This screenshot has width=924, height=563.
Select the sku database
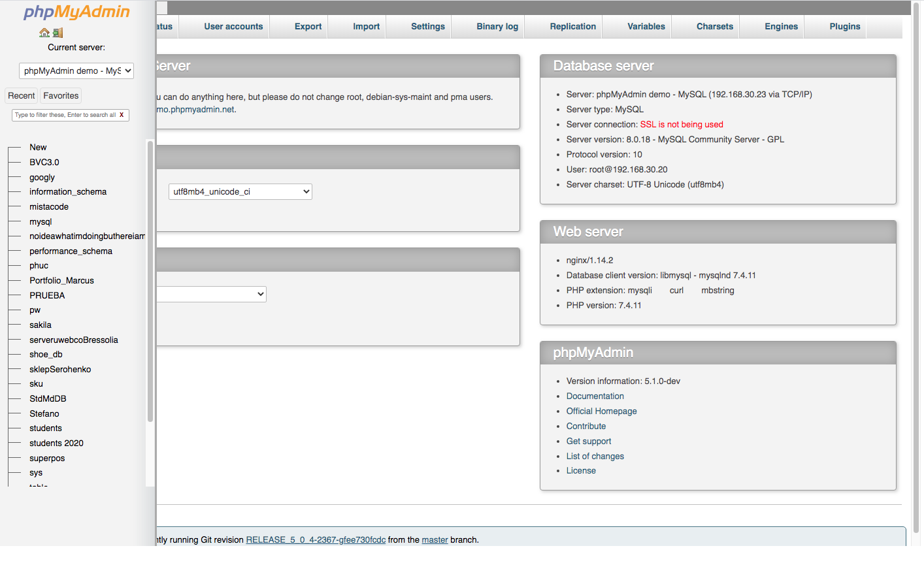36,383
